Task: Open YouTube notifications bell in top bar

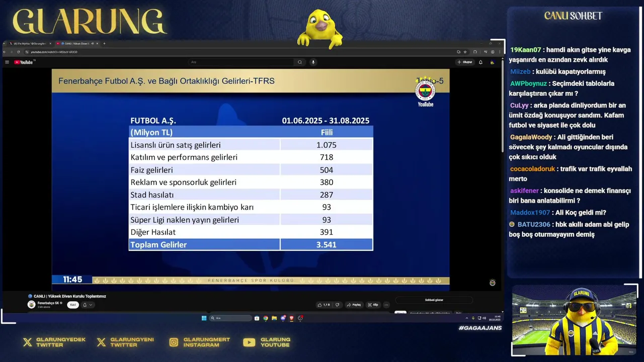Action: pos(480,62)
